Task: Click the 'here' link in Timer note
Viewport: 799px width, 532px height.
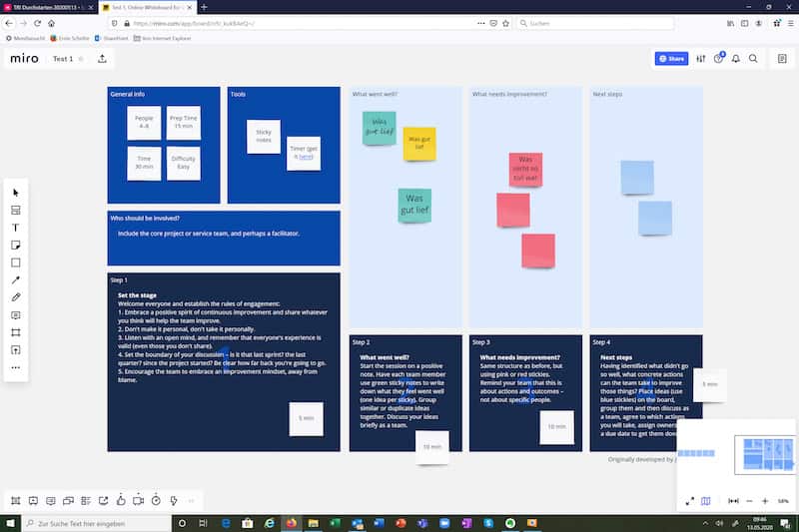Action: (306, 157)
